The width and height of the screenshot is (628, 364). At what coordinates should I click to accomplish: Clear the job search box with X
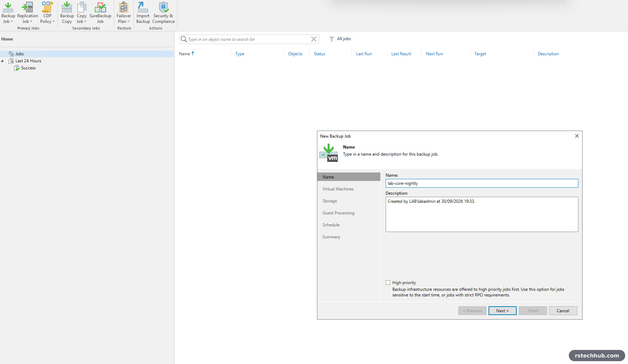pos(314,39)
